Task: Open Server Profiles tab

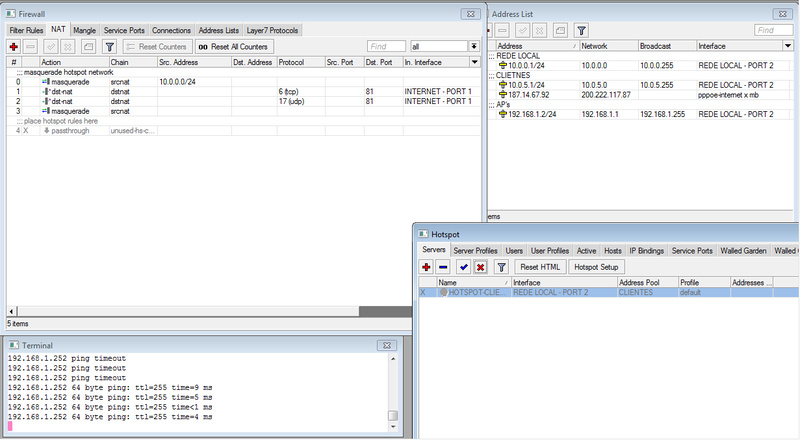Action: coord(476,251)
